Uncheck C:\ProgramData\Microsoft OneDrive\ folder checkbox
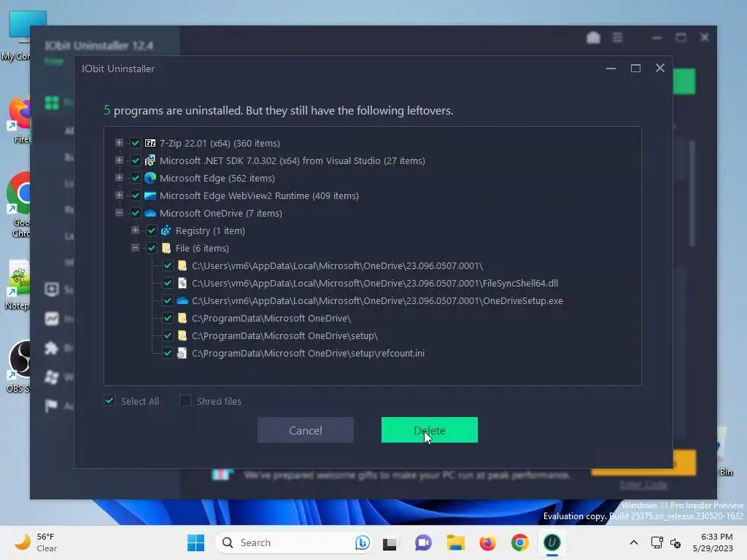Viewport: 747px width, 560px height. coord(168,318)
